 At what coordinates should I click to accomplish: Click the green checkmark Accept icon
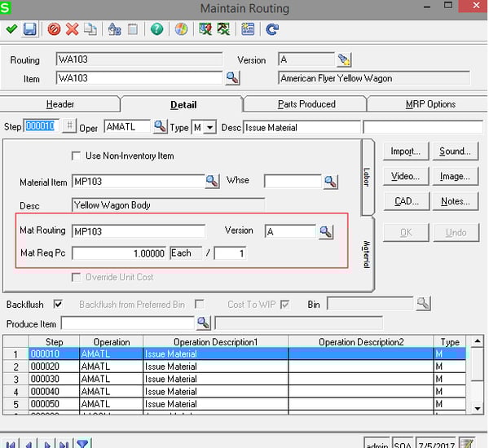(x=11, y=29)
